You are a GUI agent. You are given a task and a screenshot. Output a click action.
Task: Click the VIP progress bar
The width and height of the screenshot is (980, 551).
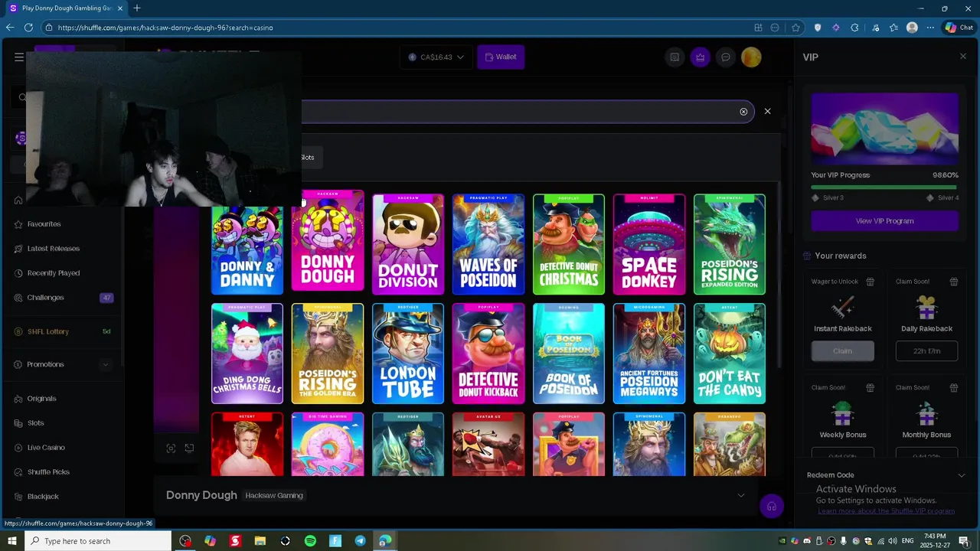[884, 187]
